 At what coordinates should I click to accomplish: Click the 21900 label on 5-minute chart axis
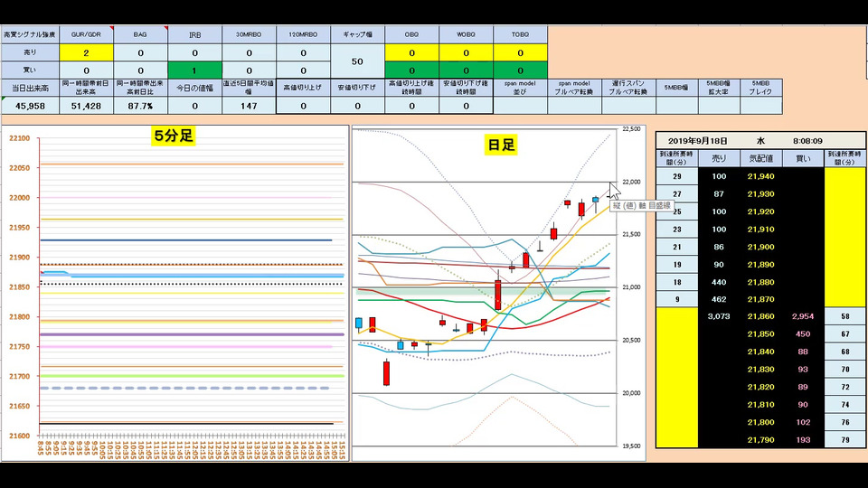pyautogui.click(x=19, y=258)
